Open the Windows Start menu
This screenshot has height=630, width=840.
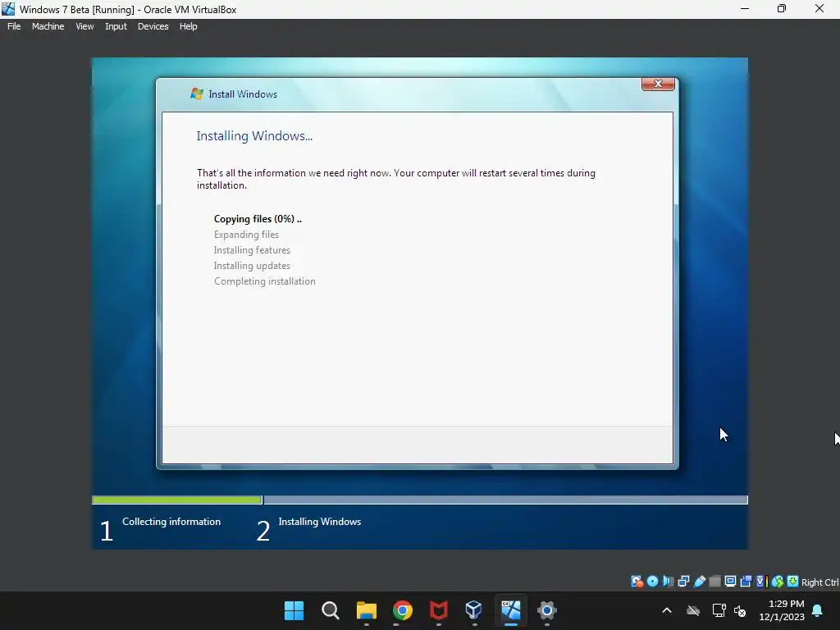294,610
